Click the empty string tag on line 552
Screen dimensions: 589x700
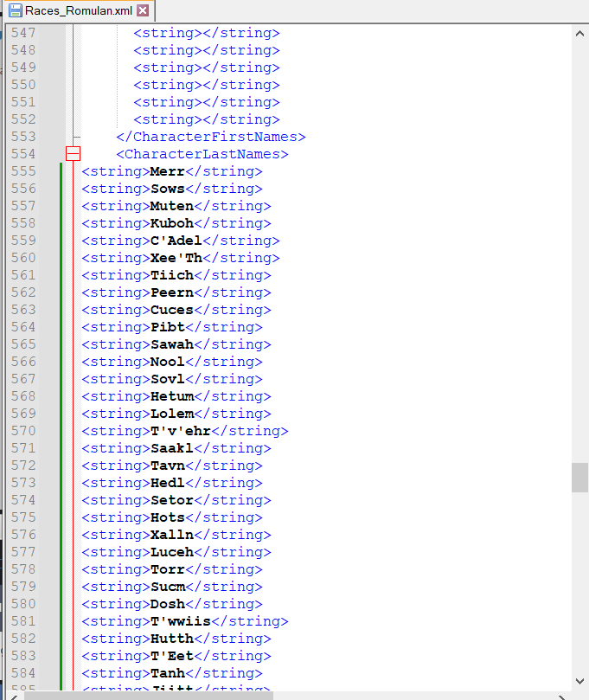point(207,119)
